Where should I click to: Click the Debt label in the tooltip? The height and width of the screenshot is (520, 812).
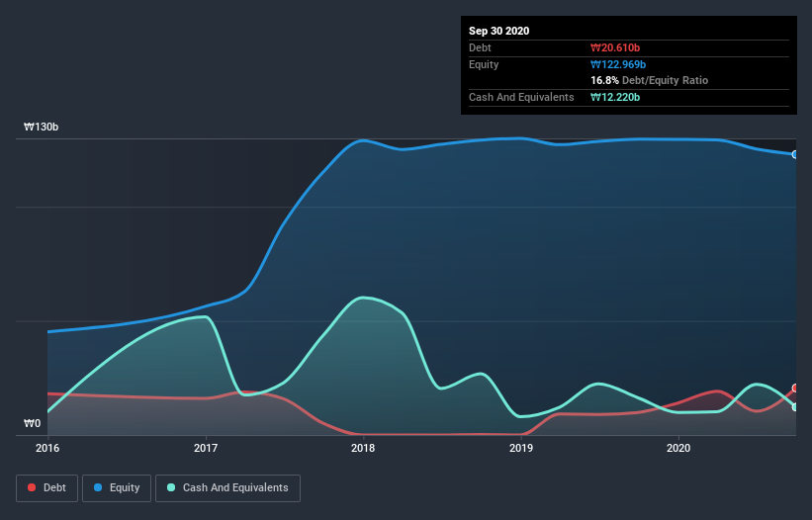tap(480, 47)
